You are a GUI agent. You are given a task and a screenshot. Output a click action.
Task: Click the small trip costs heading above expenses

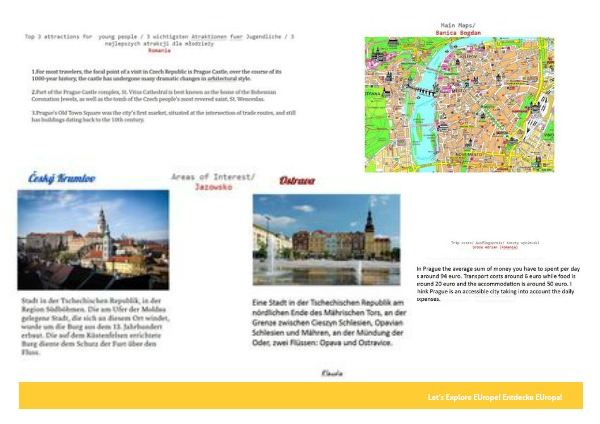tap(495, 244)
